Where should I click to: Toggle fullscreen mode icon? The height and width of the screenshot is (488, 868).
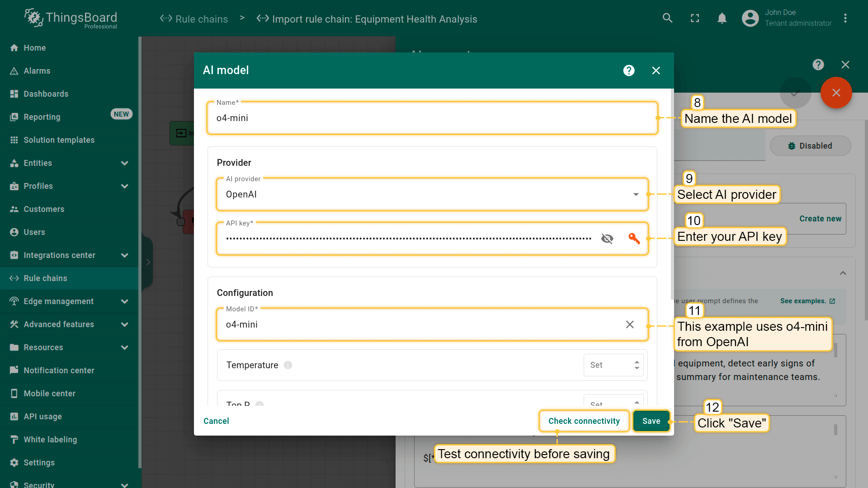[695, 18]
